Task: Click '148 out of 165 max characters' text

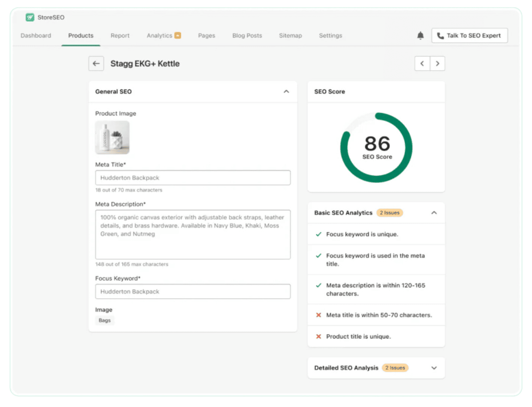Action: (x=132, y=264)
